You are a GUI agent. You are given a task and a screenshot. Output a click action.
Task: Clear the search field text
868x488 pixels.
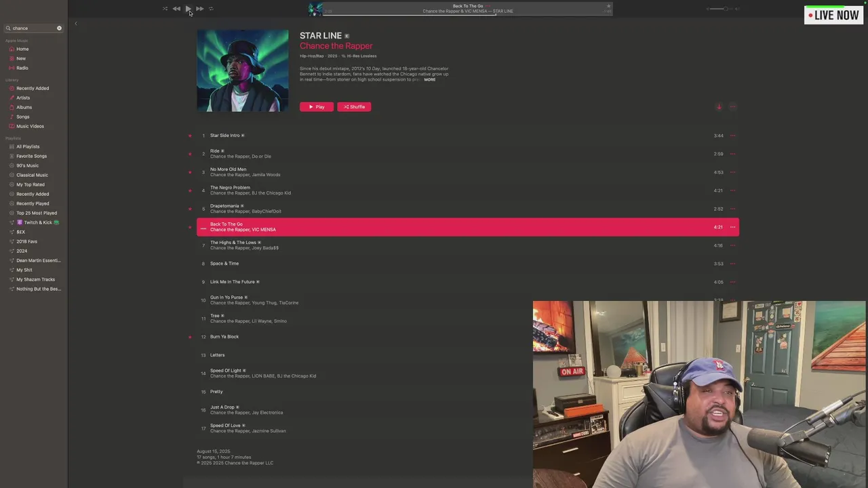(x=59, y=28)
